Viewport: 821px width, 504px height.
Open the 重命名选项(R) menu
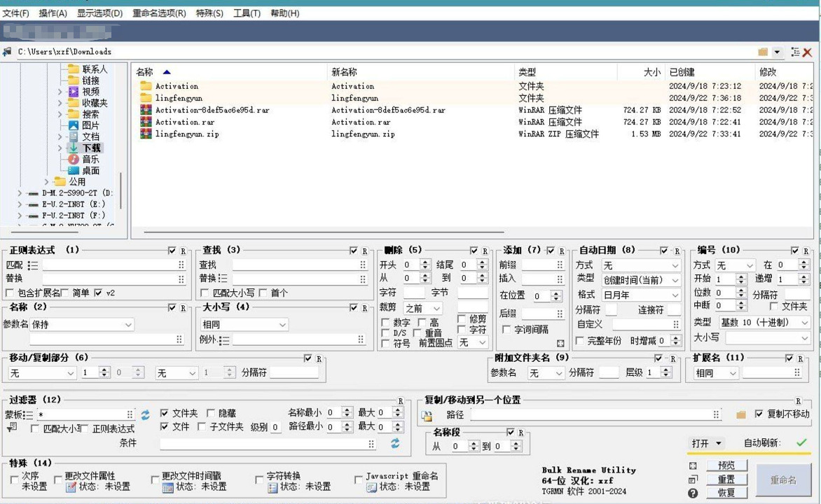tap(159, 13)
